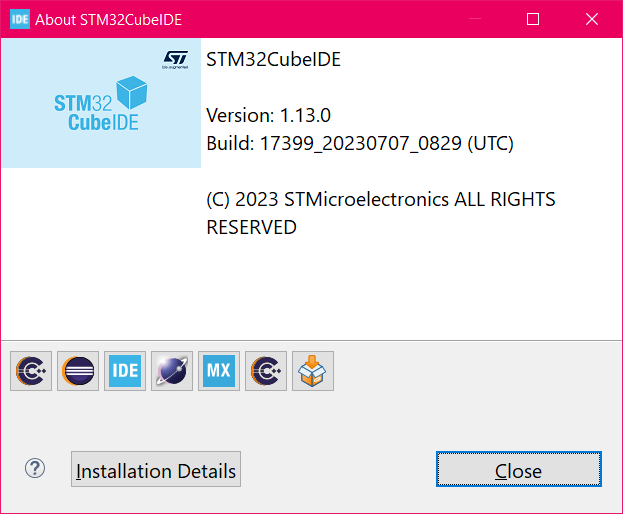Click the 'About STM32CubeIDE' window title
This screenshot has height=514, width=623.
point(109,20)
